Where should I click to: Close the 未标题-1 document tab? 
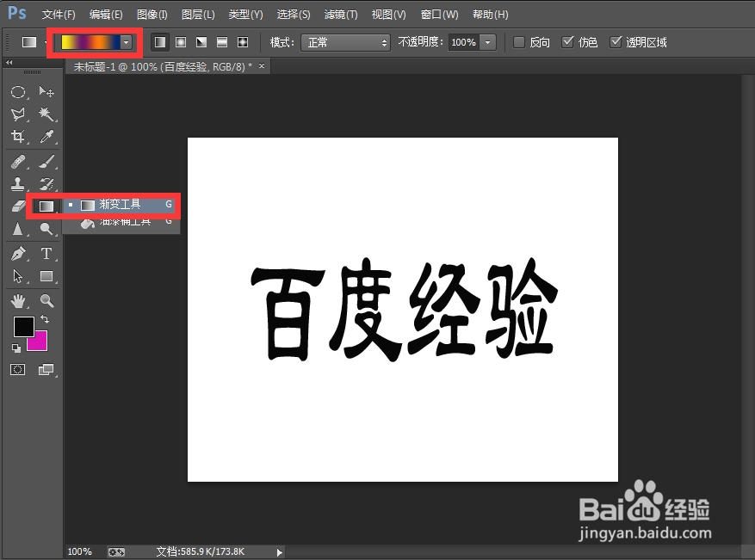262,66
